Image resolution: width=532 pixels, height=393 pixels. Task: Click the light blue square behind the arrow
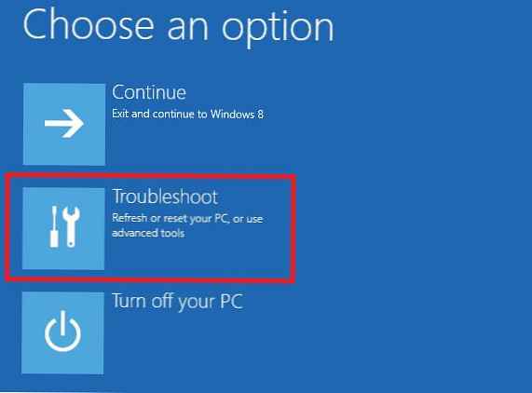pyautogui.click(x=64, y=124)
